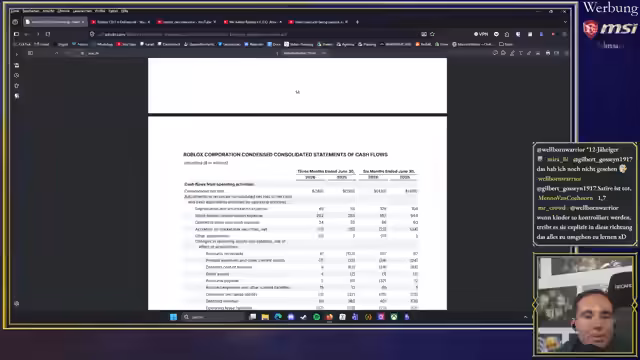Open Task View from the taskbar
This screenshot has width=640, height=360.
pyautogui.click(x=253, y=317)
